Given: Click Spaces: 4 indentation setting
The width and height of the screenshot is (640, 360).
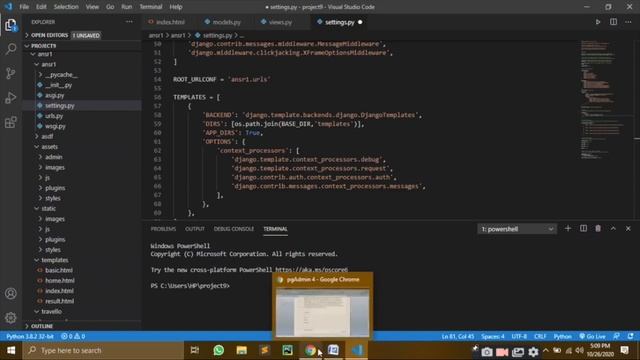Looking at the screenshot, I should pos(493,336).
